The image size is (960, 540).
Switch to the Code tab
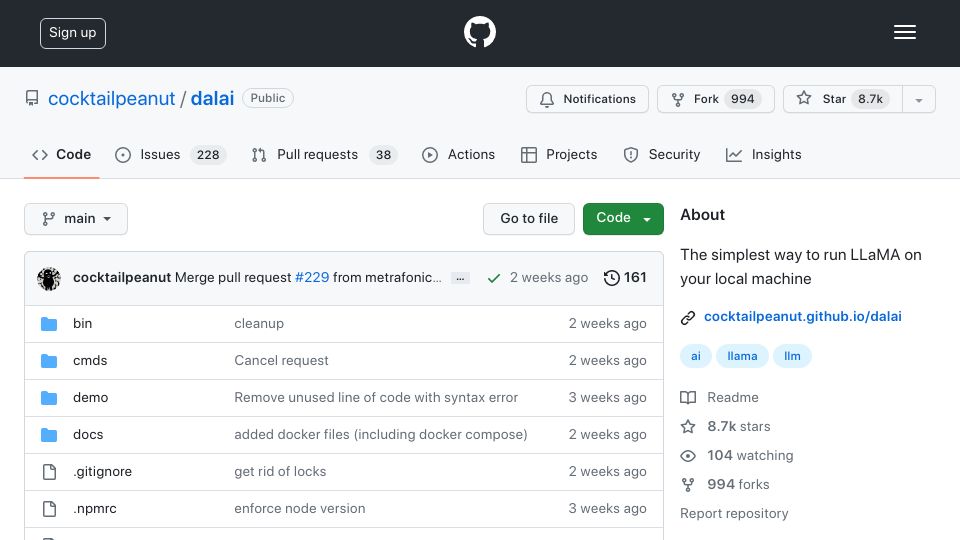(x=62, y=155)
